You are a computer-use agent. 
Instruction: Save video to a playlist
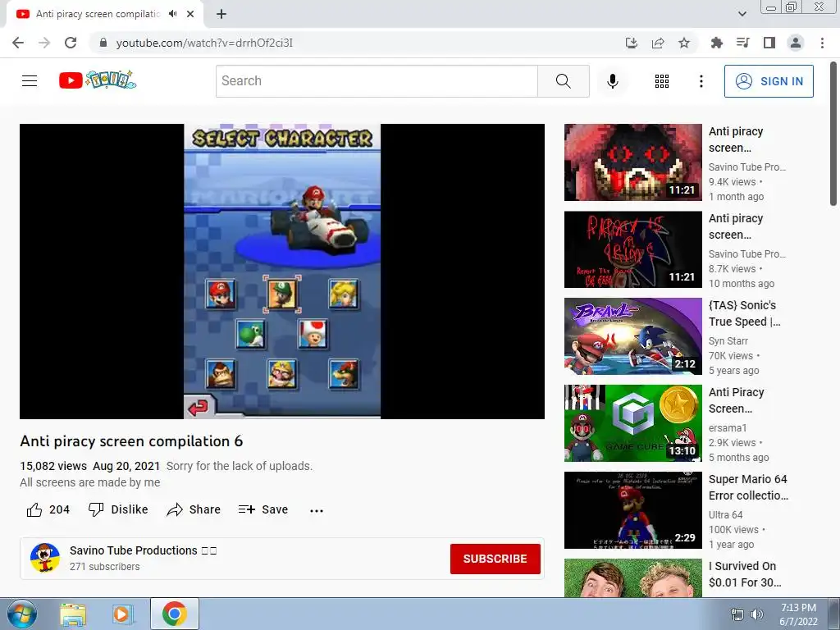tap(263, 509)
